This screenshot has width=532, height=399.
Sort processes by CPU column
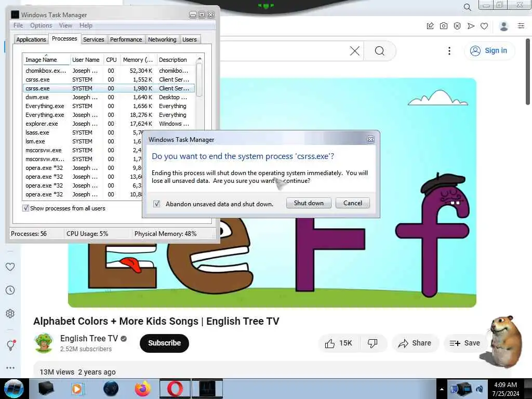(x=111, y=60)
